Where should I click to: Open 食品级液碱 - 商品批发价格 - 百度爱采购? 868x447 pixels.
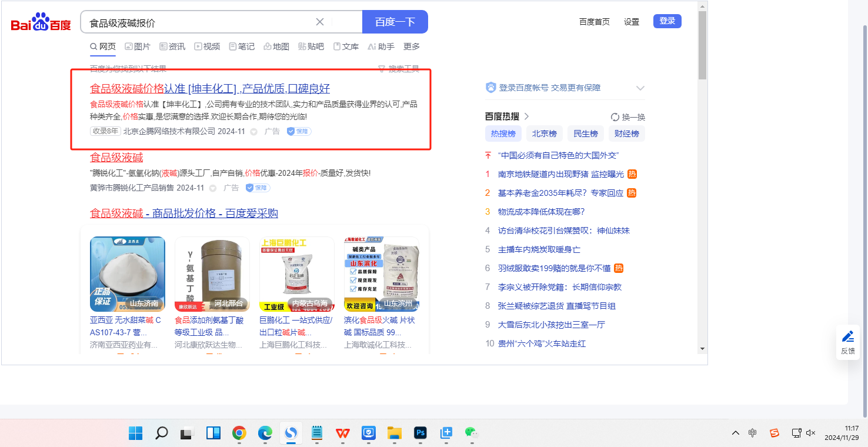click(x=184, y=214)
